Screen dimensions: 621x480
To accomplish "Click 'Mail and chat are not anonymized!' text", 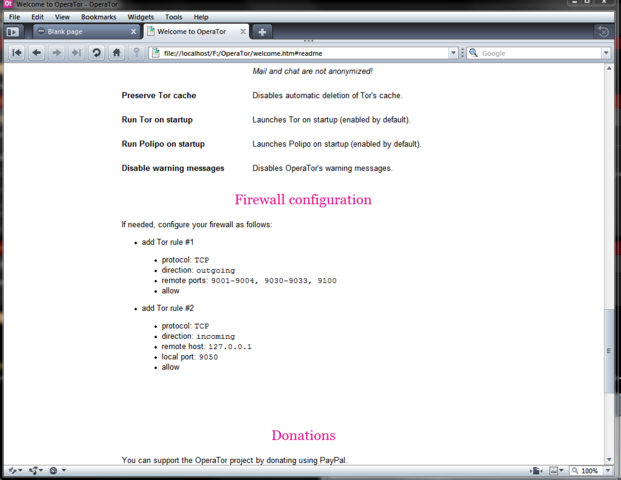I will (312, 71).
